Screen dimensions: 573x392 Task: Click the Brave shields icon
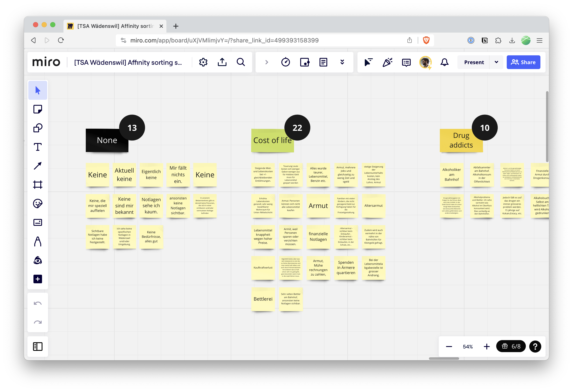(426, 40)
